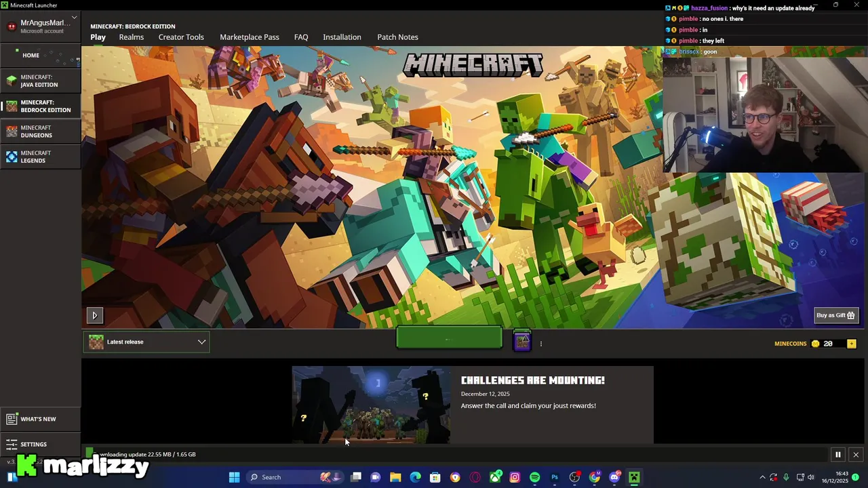This screenshot has height=488, width=868.
Task: Click 'Answer the call and claim your joust rewards!'
Action: [x=528, y=405]
